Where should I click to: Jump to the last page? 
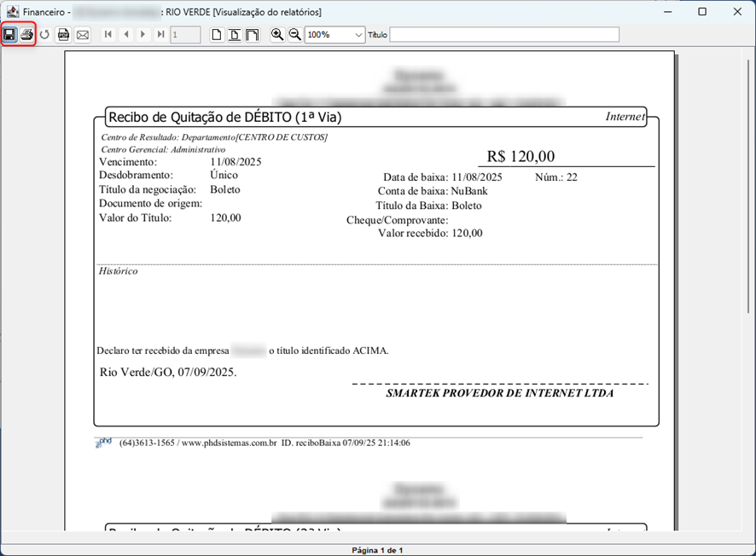(x=160, y=35)
